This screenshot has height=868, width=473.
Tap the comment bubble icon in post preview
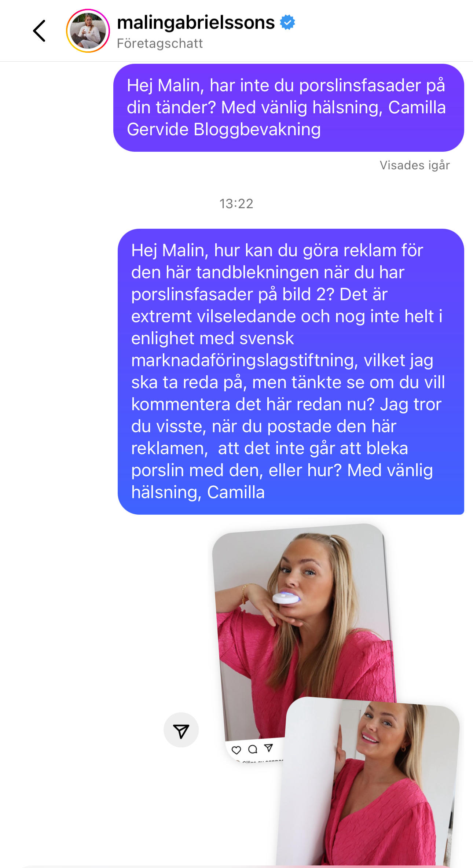[253, 749]
